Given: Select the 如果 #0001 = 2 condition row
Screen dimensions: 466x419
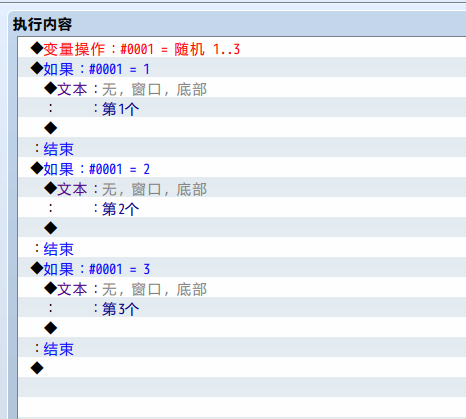Looking at the screenshot, I should pos(242,167).
